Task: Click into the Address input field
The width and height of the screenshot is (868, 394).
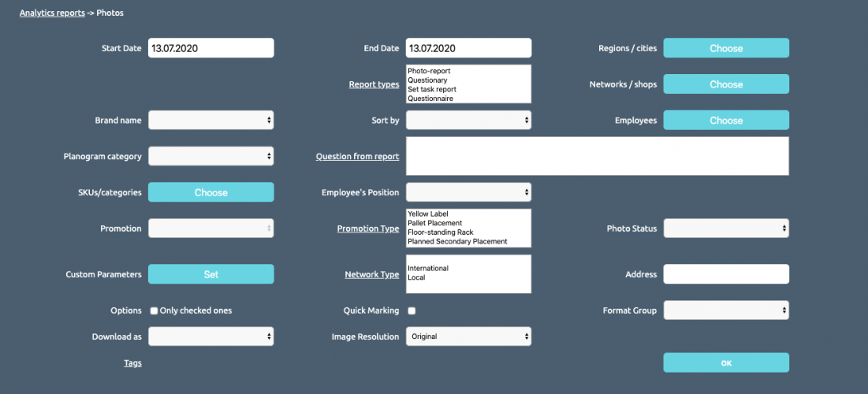Action: point(726,274)
